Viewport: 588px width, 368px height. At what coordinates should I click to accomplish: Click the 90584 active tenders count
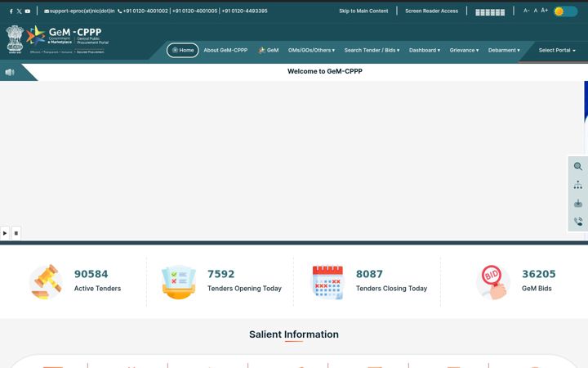[91, 274]
